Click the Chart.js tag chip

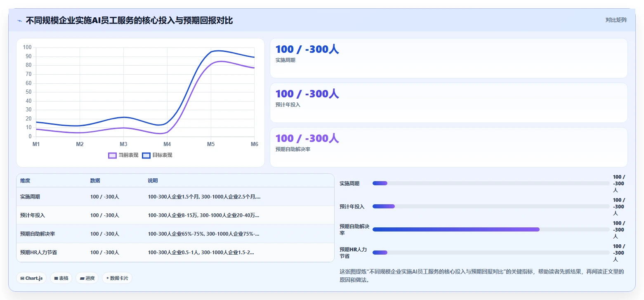[x=31, y=278]
